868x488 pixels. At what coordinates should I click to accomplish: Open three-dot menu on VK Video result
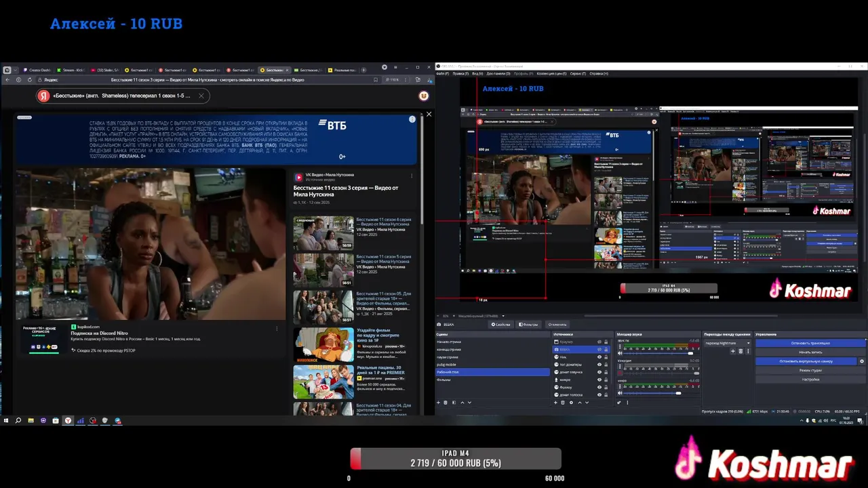(x=412, y=176)
